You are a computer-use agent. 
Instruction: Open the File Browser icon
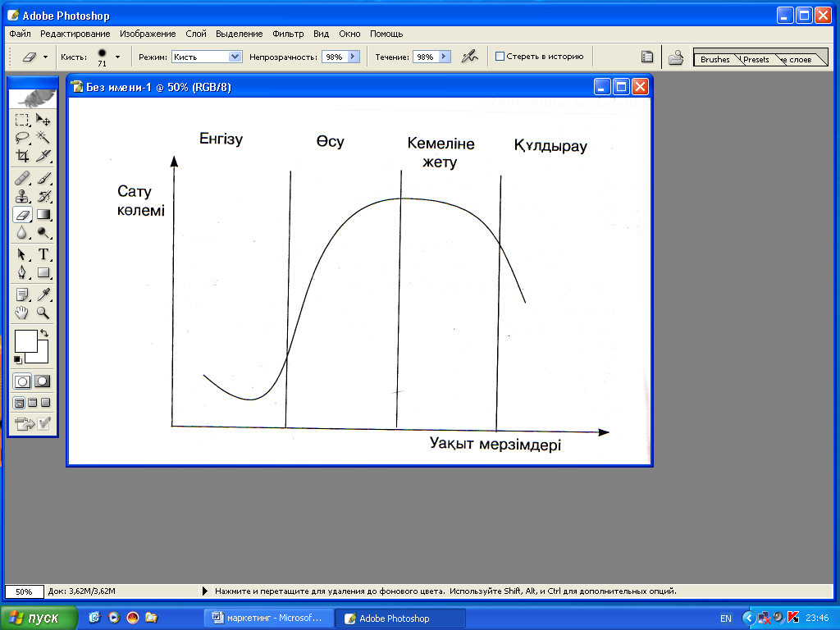[x=676, y=57]
